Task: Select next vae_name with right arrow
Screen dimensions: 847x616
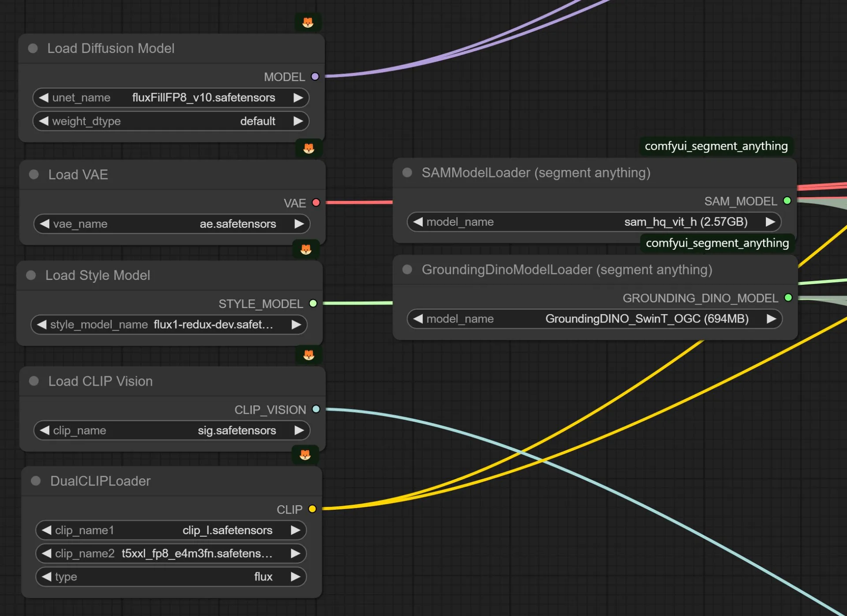Action: [299, 224]
